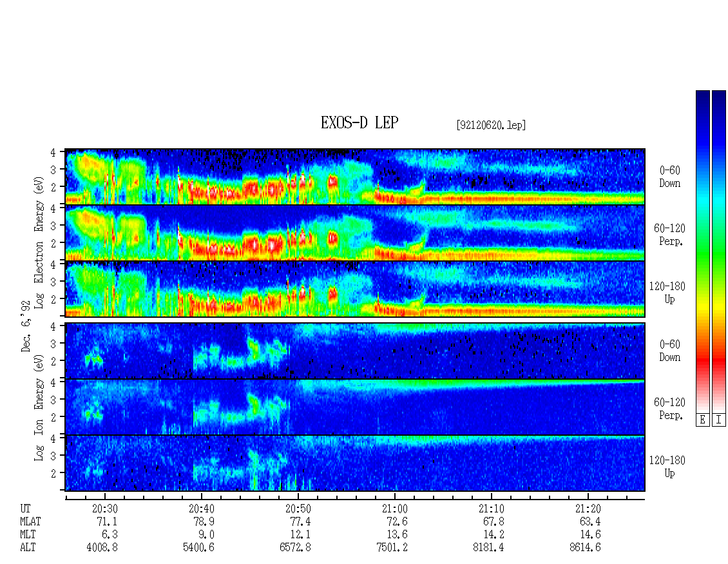Click the MLT value 14.6
Viewport: 728px width, 564px height.
(x=590, y=535)
